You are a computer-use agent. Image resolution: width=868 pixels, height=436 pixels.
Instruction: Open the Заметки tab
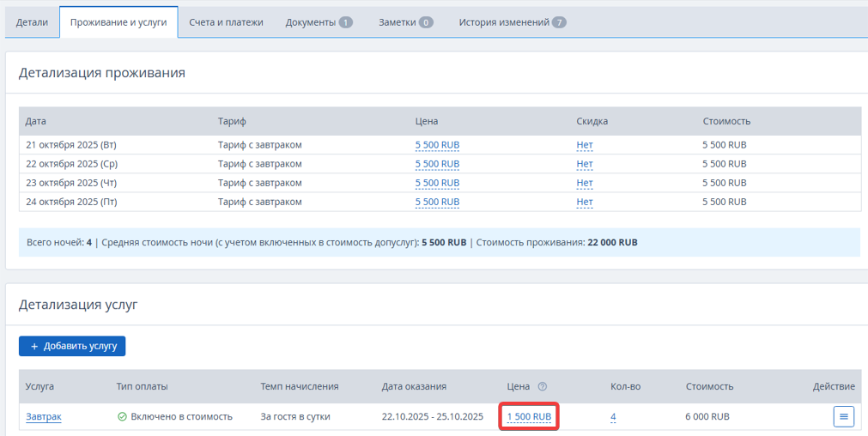(405, 22)
